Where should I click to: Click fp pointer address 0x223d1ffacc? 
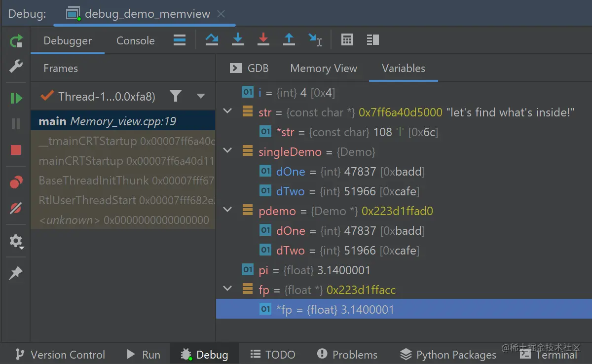(x=361, y=290)
